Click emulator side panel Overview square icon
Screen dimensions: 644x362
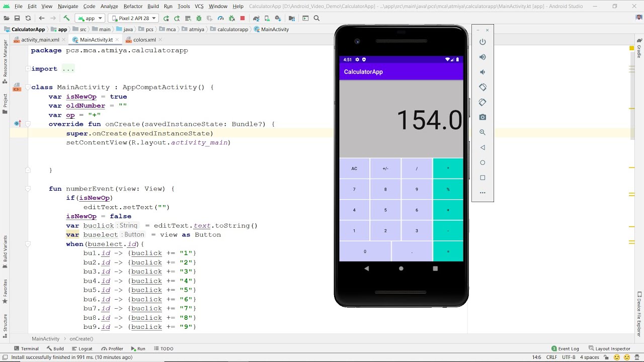(482, 177)
